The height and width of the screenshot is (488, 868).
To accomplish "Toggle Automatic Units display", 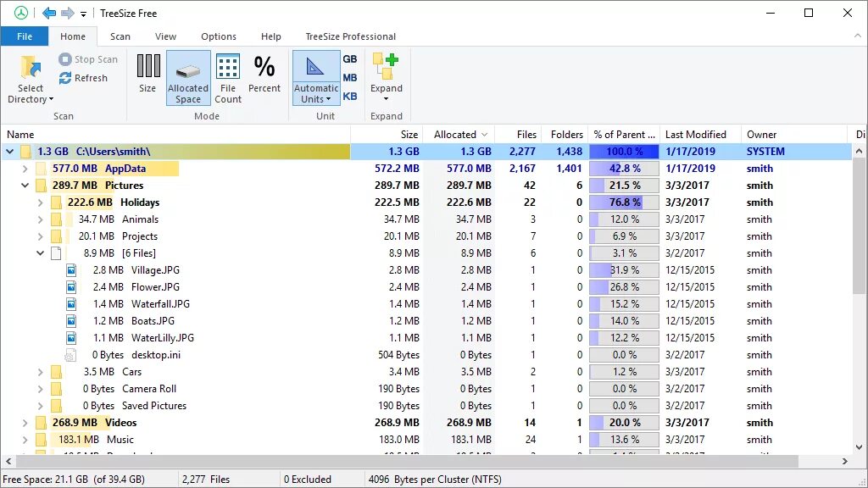I will tap(316, 78).
